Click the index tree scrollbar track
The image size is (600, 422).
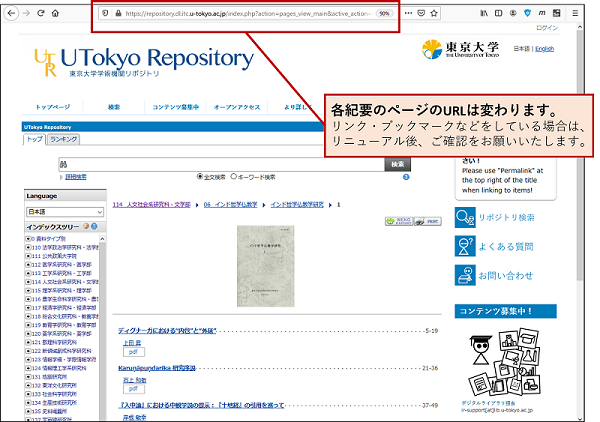[x=102, y=329]
